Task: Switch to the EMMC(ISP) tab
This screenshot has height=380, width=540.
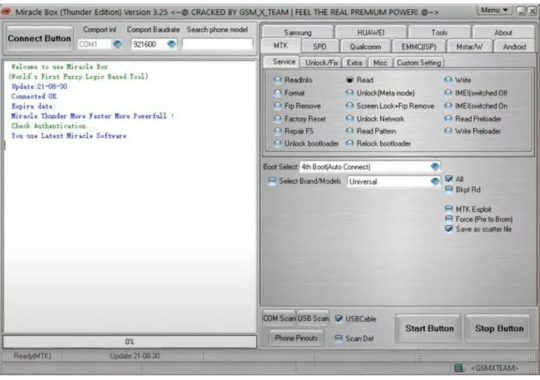Action: (419, 46)
